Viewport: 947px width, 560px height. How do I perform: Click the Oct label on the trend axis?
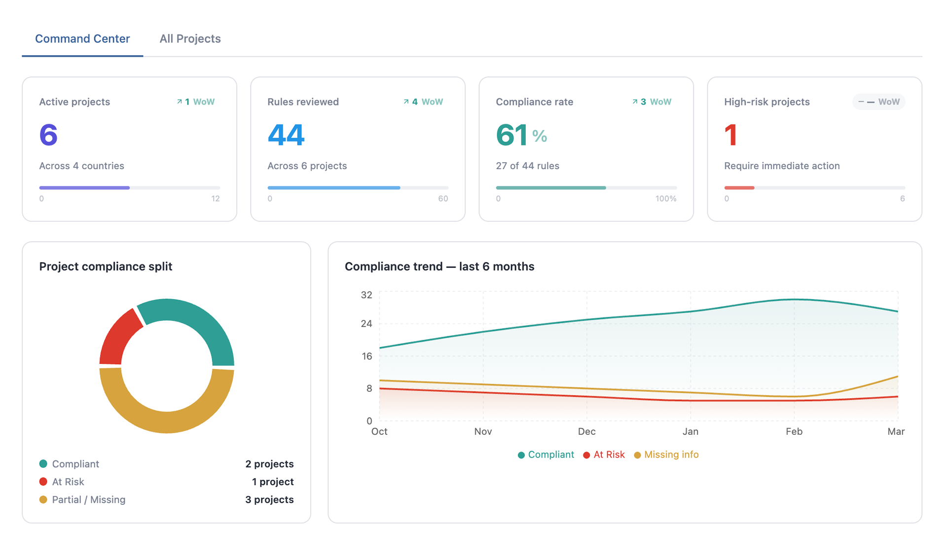pyautogui.click(x=379, y=431)
